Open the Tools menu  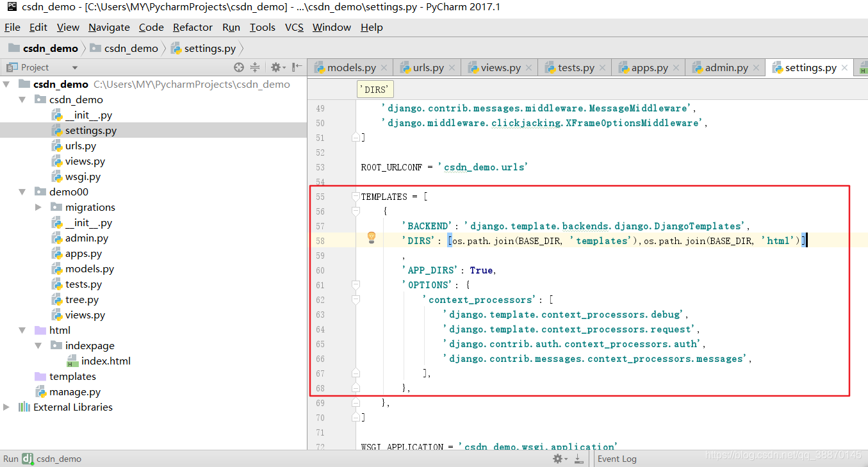pyautogui.click(x=263, y=27)
